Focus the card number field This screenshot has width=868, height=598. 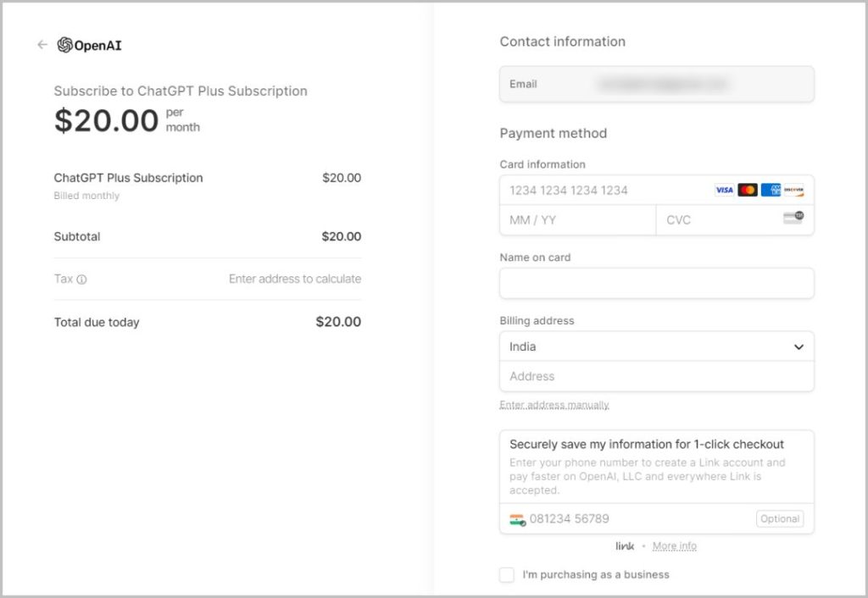click(657, 191)
